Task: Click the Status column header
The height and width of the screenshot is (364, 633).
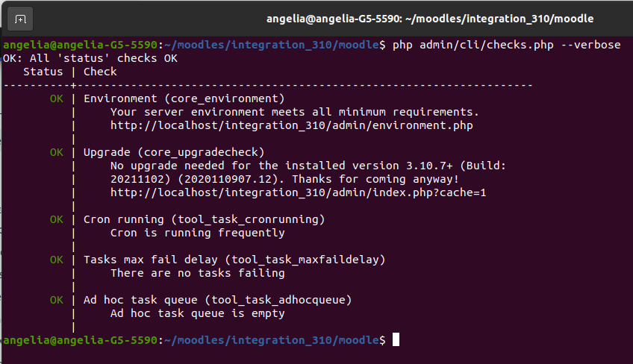Action: (43, 72)
